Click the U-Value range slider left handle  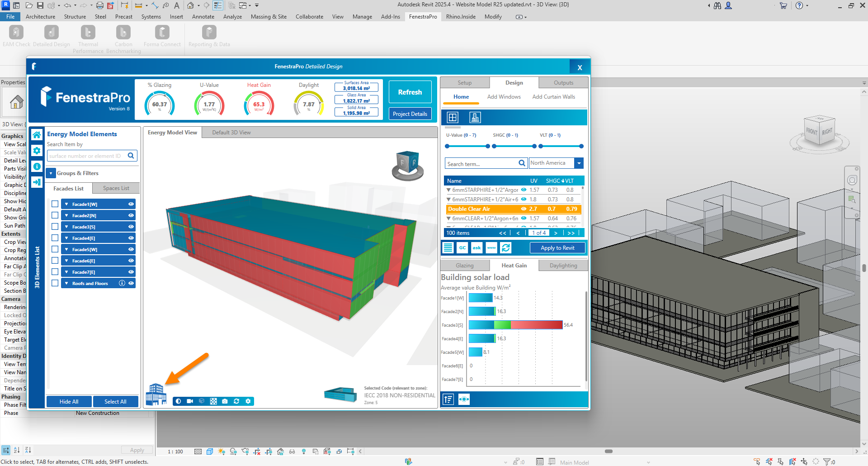tap(447, 146)
